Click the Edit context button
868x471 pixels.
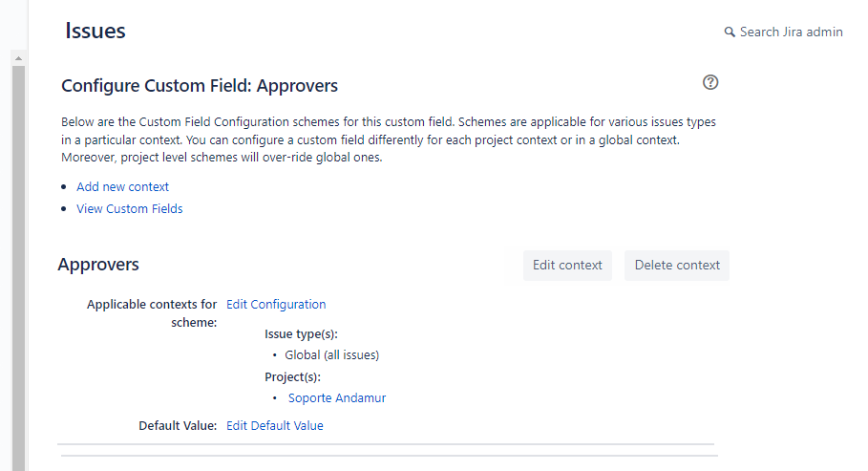(567, 266)
